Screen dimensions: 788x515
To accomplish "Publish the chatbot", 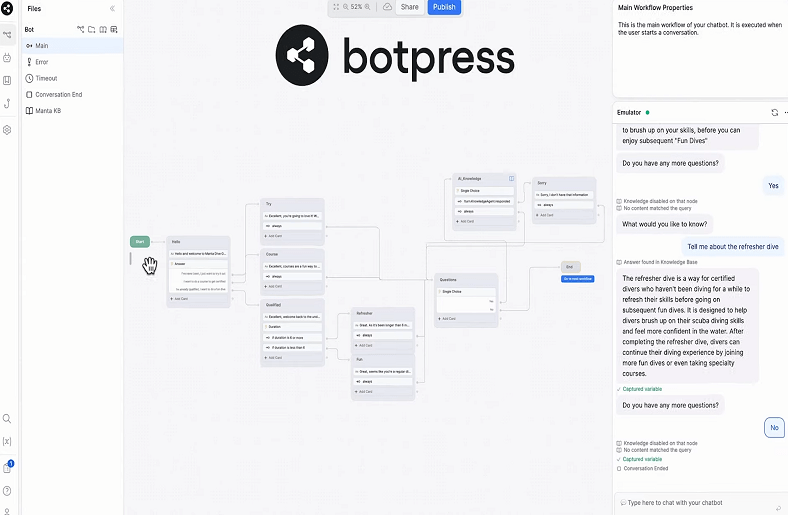I will [444, 7].
